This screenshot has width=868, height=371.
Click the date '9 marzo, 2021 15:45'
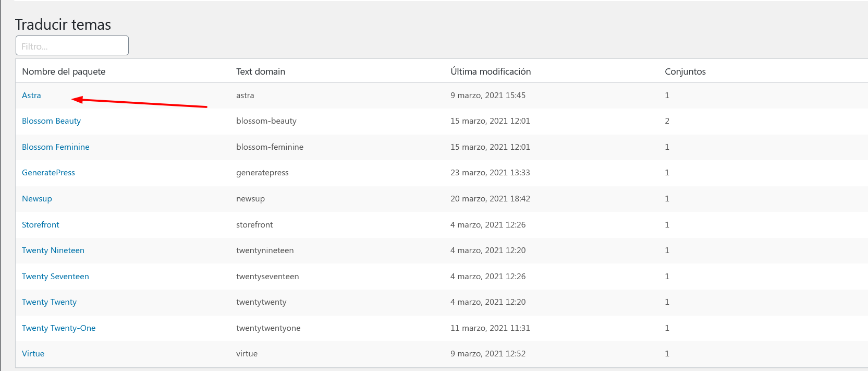click(x=488, y=95)
